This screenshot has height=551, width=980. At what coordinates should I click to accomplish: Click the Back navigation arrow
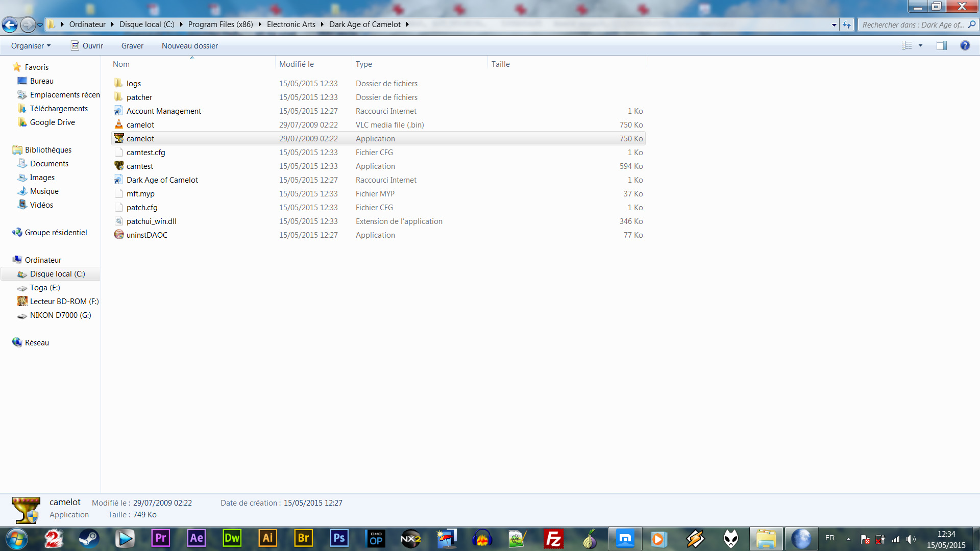[x=10, y=24]
